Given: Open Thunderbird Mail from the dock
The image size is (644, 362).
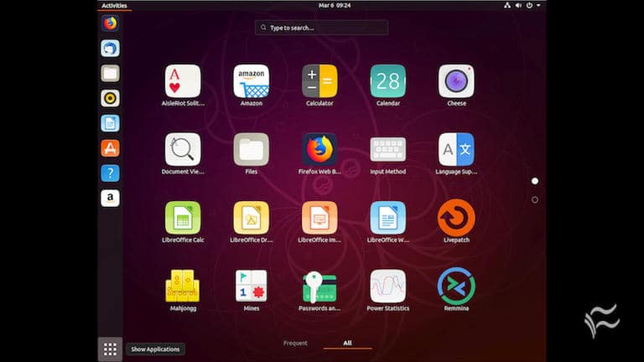Looking at the screenshot, I should [110, 49].
